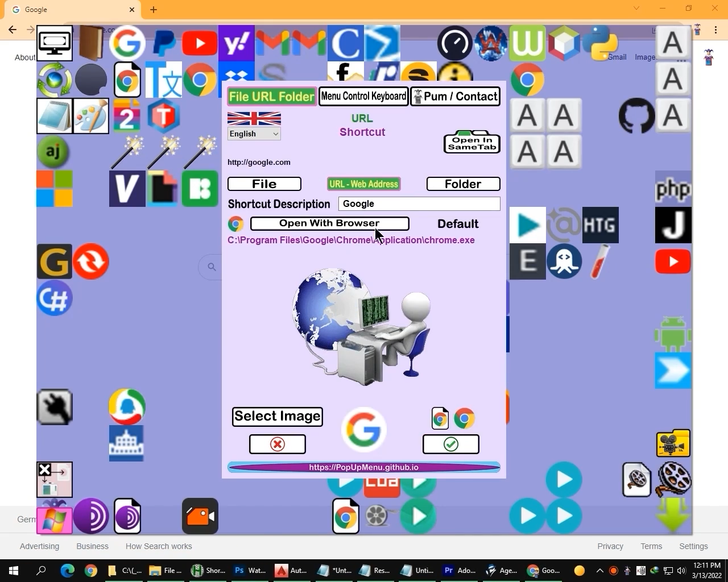Open the HTG shortcut icon

pyautogui.click(x=601, y=225)
